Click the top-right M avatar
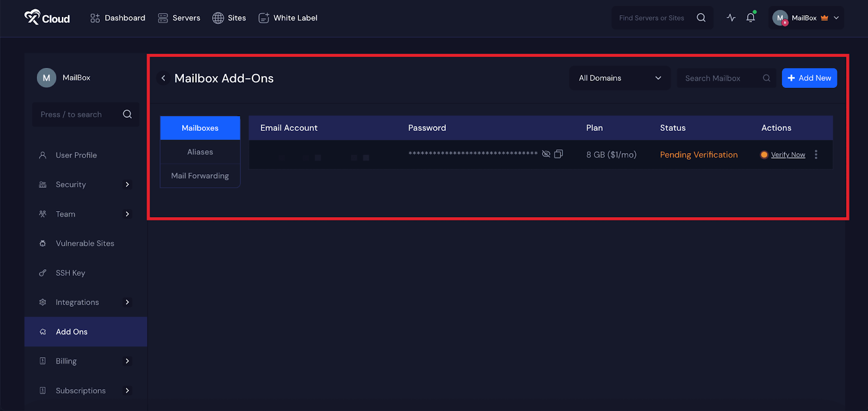The height and width of the screenshot is (411, 868). click(780, 18)
